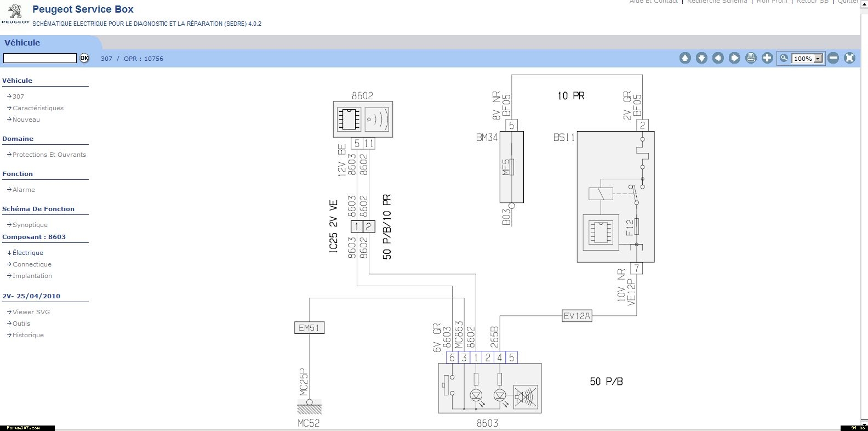Select the Véhicule tab header
868x431 pixels.
pyautogui.click(x=22, y=43)
